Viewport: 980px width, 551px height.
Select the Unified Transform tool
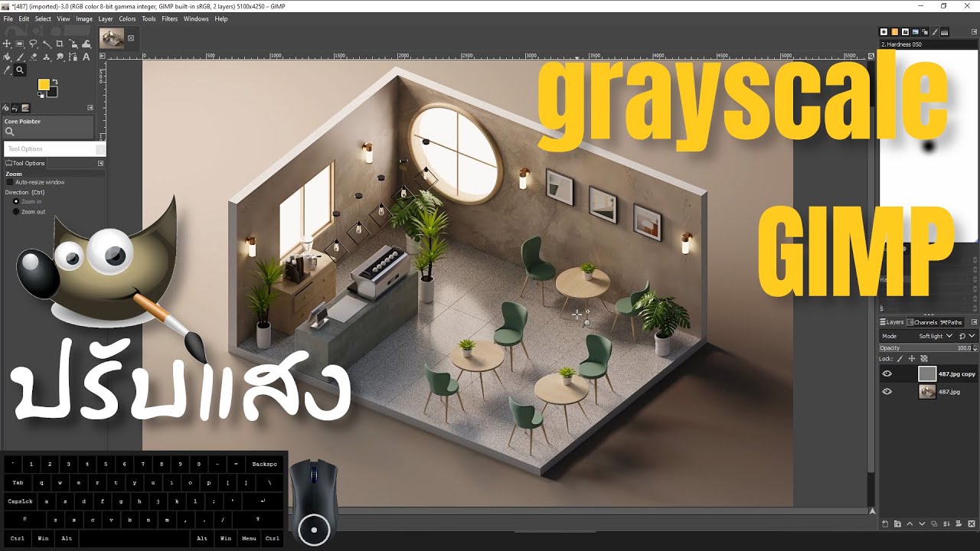(x=73, y=44)
